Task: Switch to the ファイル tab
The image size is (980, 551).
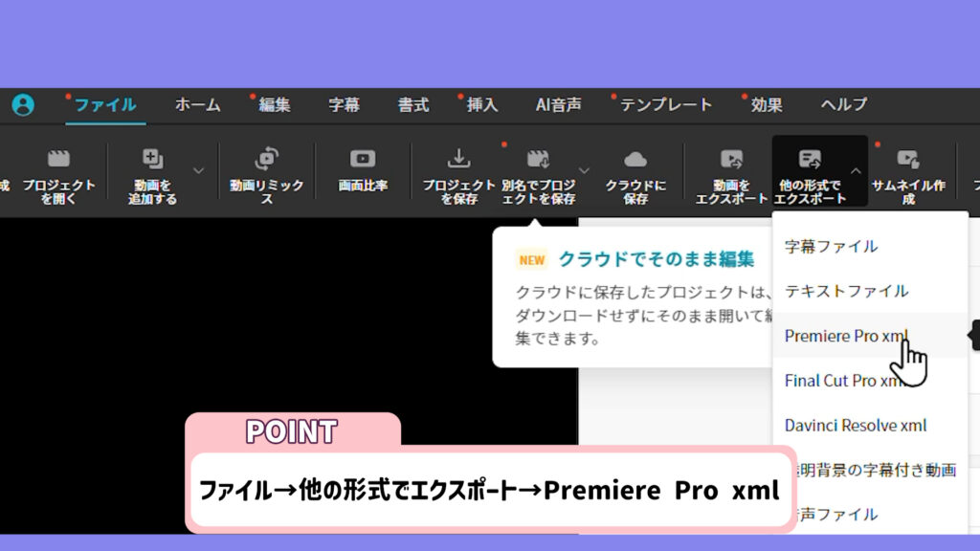Action: [105, 104]
